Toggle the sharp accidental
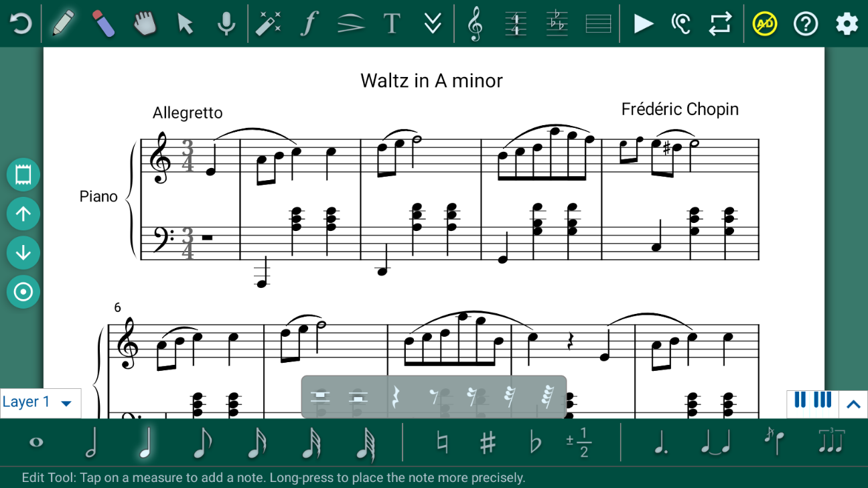Image resolution: width=868 pixels, height=488 pixels. (x=488, y=442)
